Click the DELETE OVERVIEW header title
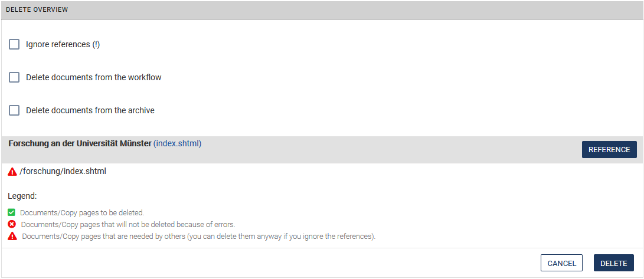Image resolution: width=644 pixels, height=279 pixels. tap(37, 10)
